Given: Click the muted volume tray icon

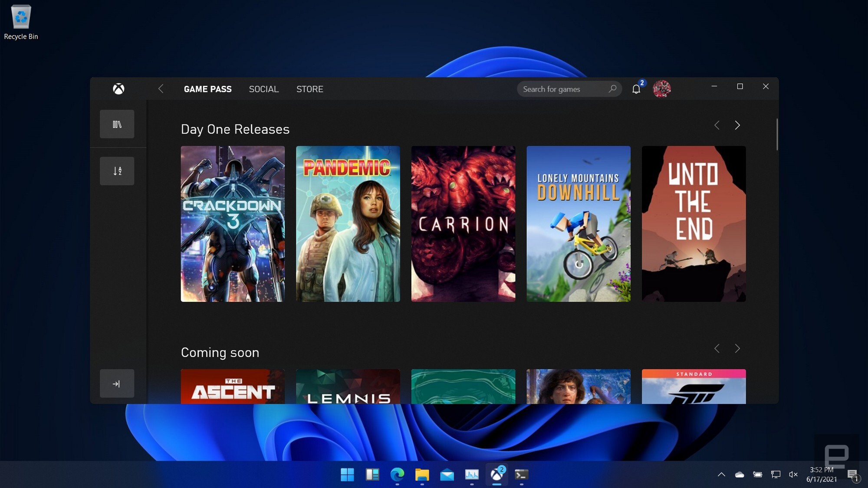Looking at the screenshot, I should click(x=793, y=475).
